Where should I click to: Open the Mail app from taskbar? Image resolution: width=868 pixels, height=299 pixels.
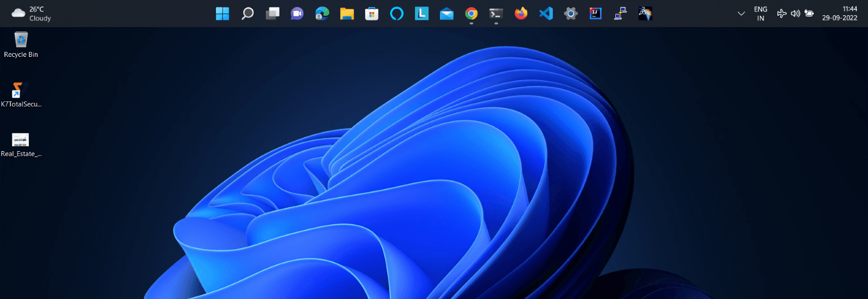point(446,14)
